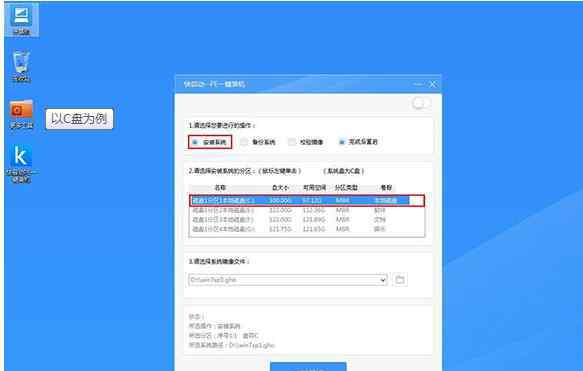The width and height of the screenshot is (583, 371).
Task: Expand the D:\win7sp1.gho image file dropdown
Action: [x=383, y=280]
